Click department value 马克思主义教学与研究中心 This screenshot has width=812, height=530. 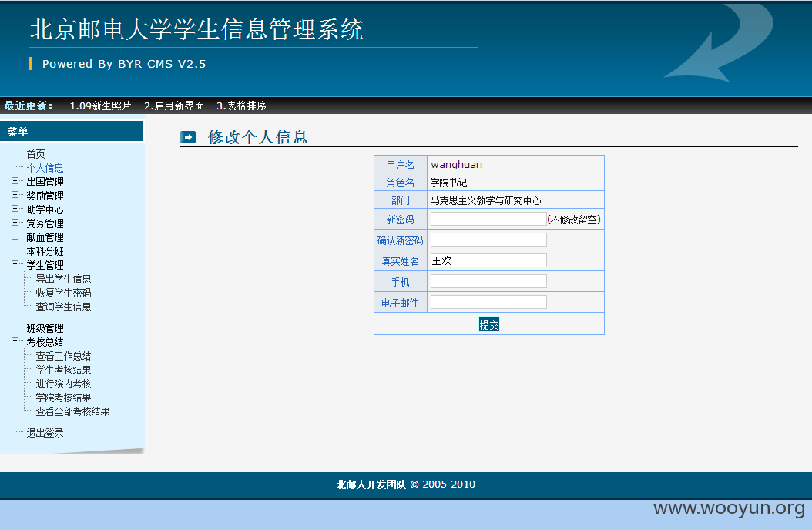pos(486,200)
